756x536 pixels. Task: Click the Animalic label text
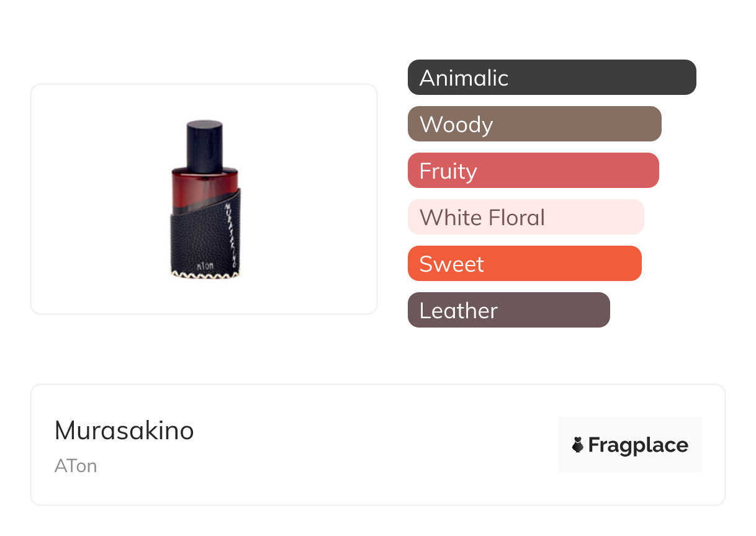coord(464,78)
